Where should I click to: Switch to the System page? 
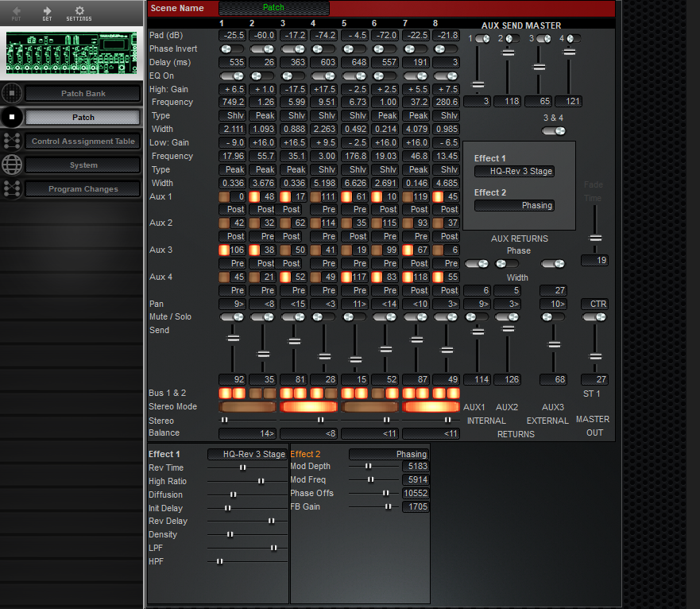click(x=82, y=165)
